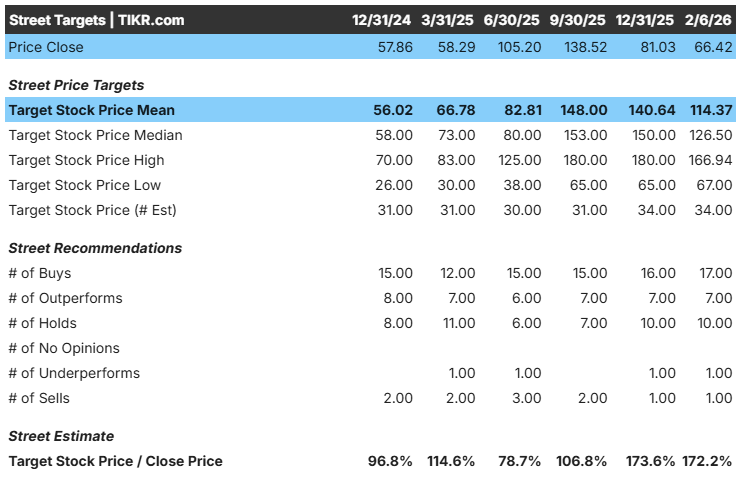The image size is (736, 480).
Task: Click the Street Price Targets section heading
Action: [x=76, y=85]
